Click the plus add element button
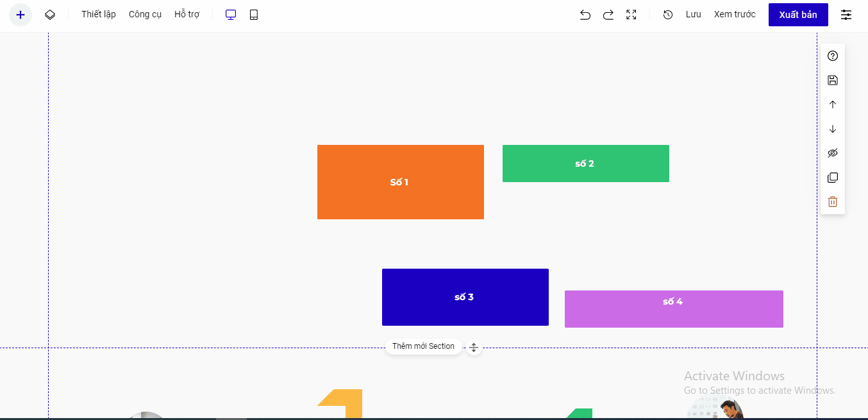The image size is (868, 420). coord(21,15)
